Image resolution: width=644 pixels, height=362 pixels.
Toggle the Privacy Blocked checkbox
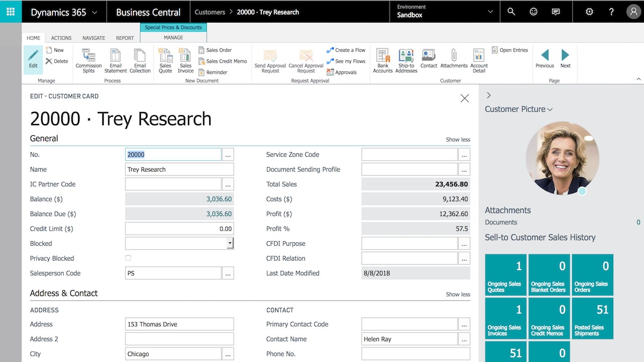pos(128,258)
